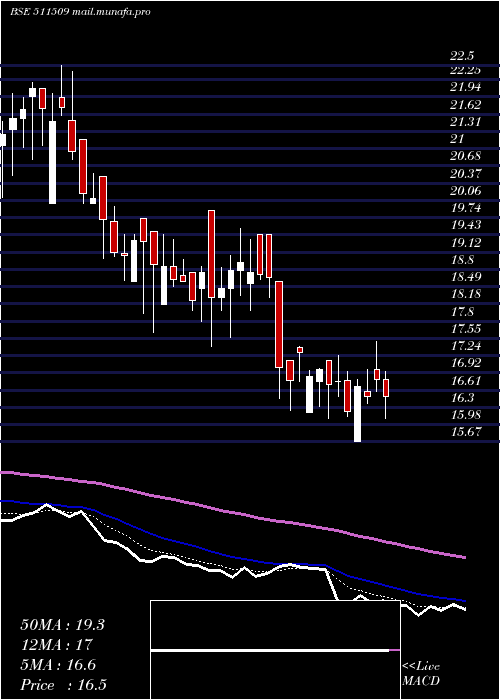Click the MACD indicator box
500x700 pixels.
[275, 650]
